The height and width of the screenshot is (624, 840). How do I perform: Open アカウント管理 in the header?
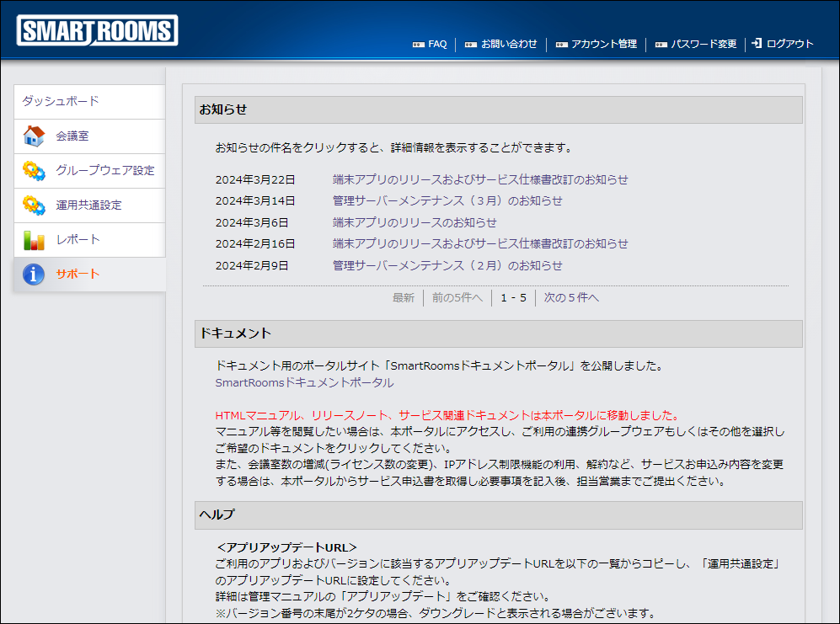[603, 45]
